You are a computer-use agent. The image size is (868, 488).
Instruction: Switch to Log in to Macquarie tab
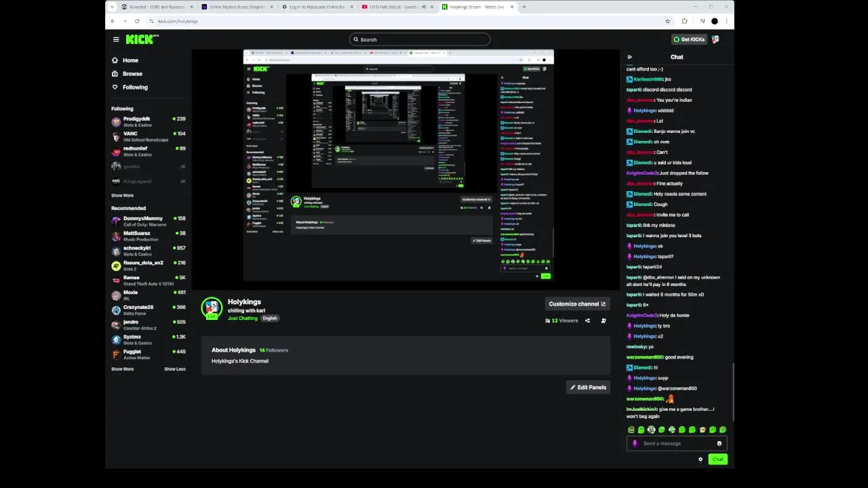pyautogui.click(x=316, y=7)
